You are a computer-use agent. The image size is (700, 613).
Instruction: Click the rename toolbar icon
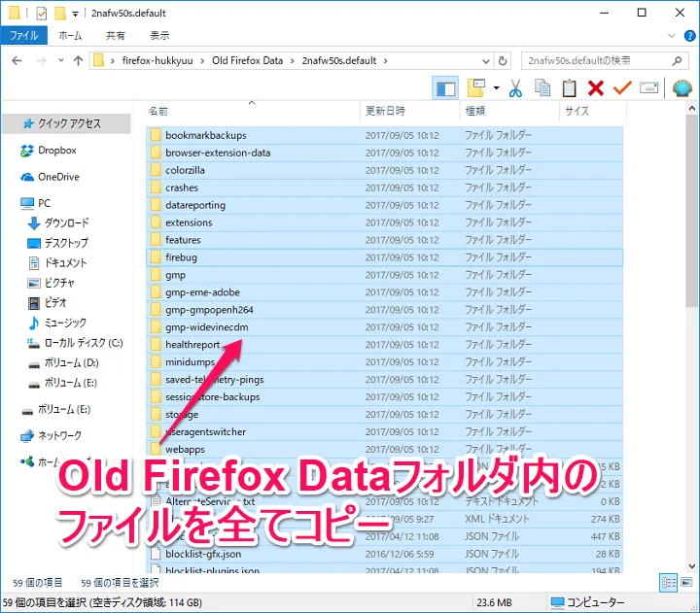tap(648, 87)
